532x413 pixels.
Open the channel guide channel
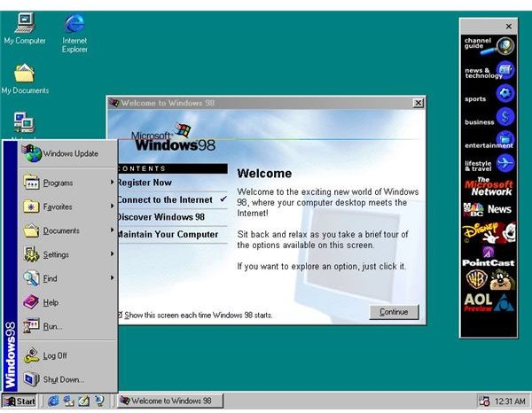point(489,46)
